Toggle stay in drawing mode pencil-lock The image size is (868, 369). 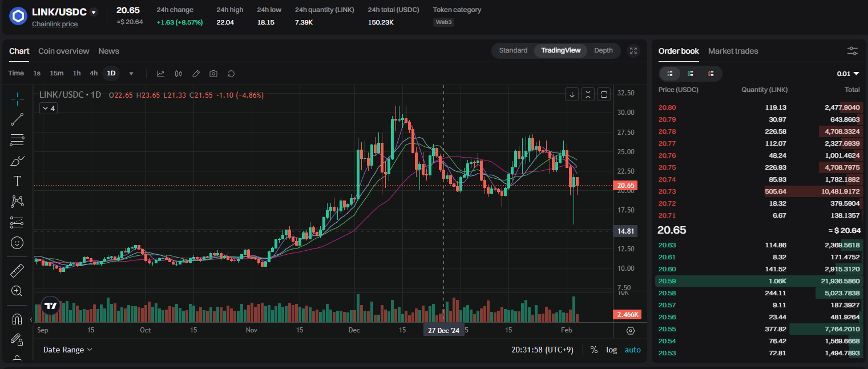[x=17, y=339]
